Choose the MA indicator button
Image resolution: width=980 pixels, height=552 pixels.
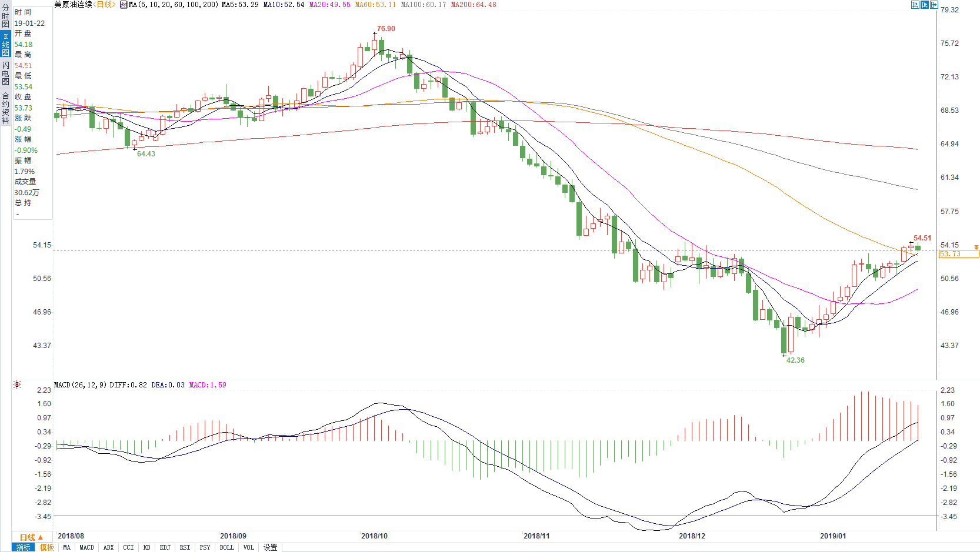coord(66,547)
